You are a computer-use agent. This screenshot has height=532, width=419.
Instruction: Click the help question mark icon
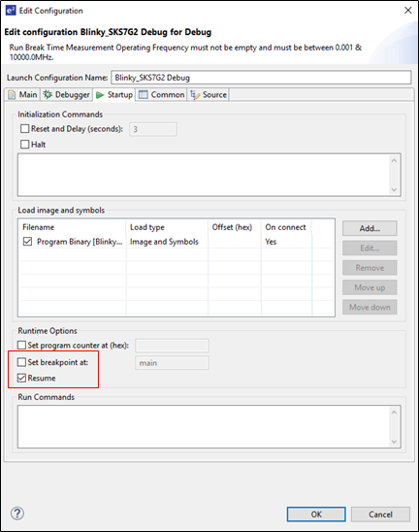pos(17,513)
